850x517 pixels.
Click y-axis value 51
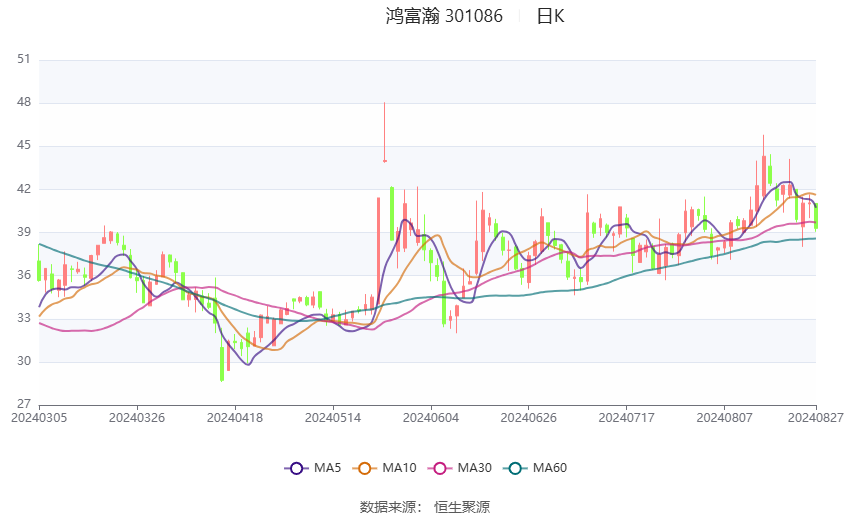coord(24,59)
